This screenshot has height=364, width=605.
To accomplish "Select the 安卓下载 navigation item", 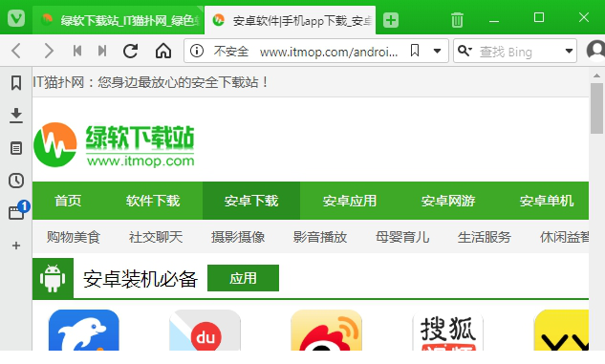I will click(x=251, y=201).
